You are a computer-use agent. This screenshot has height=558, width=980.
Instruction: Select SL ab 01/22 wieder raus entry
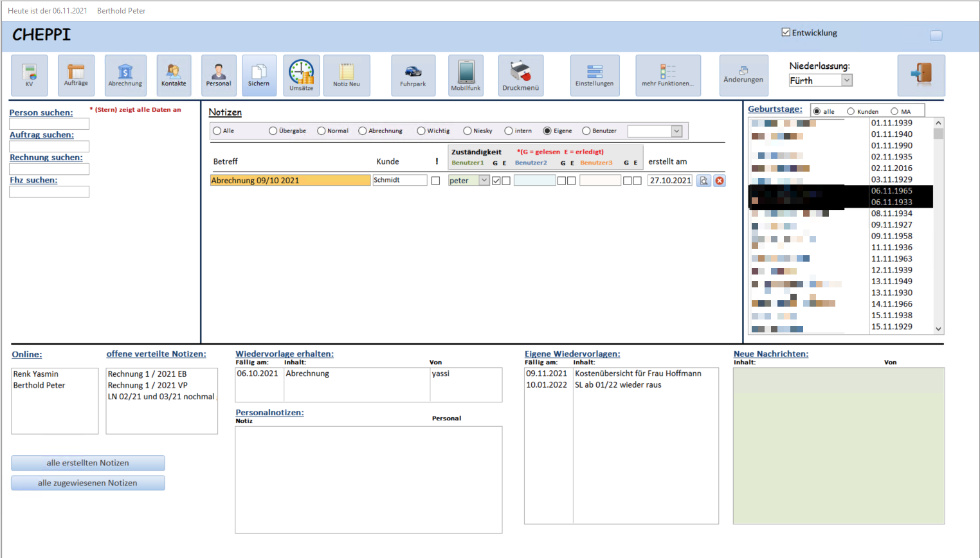coord(618,385)
